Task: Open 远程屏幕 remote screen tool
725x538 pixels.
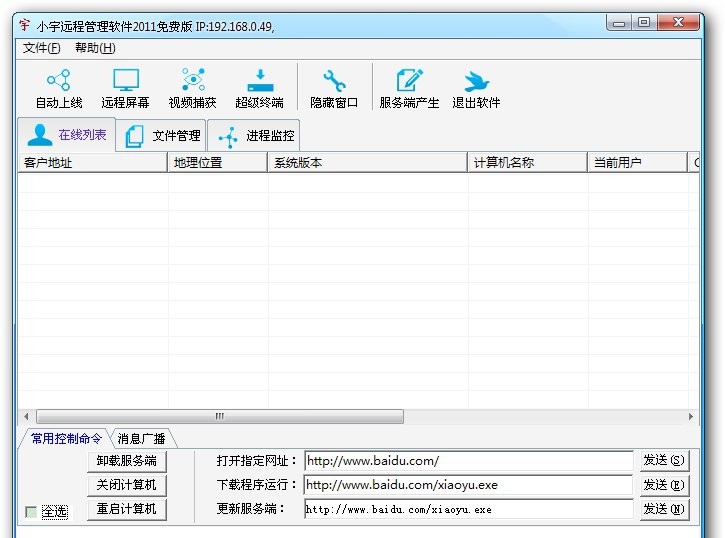Action: pos(126,88)
